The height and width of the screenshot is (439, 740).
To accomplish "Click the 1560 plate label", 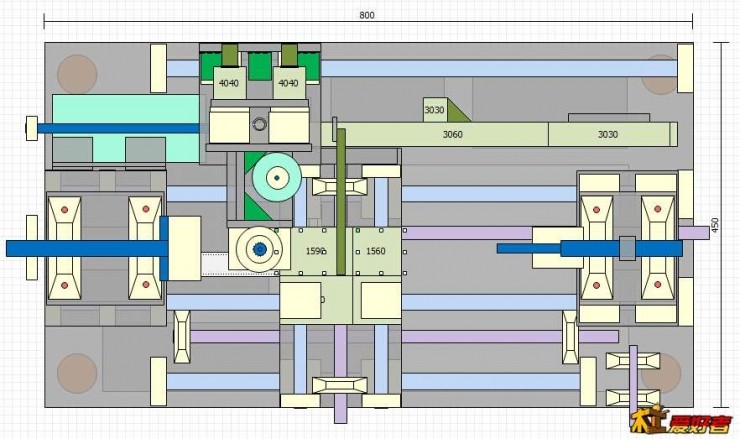I will (376, 251).
